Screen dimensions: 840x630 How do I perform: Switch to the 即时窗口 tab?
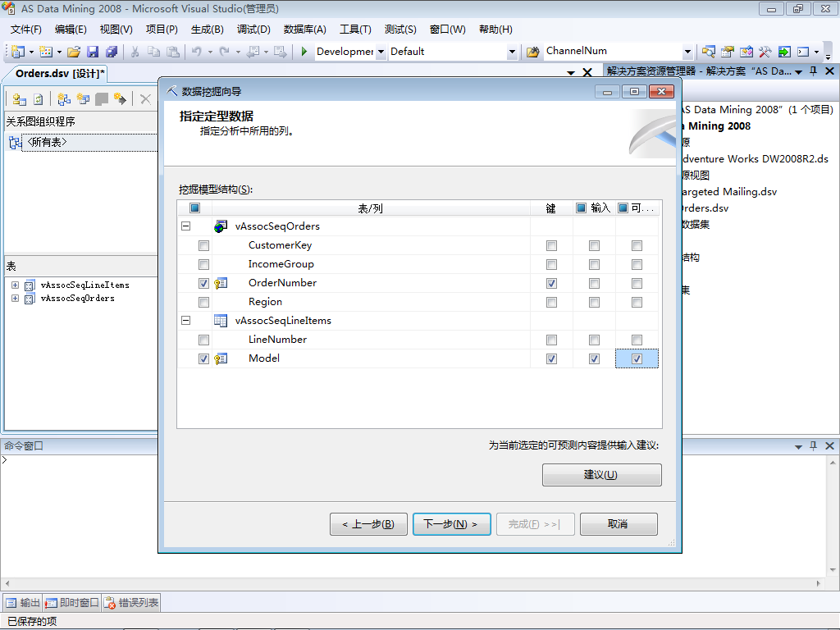(73, 603)
